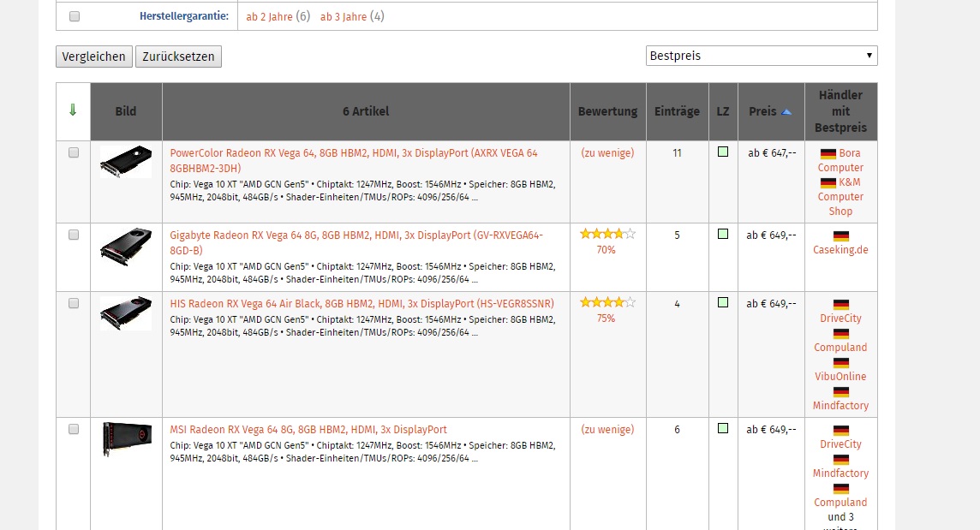980x530 pixels.
Task: Click the PowerColor graphics card thumbnail
Action: pyautogui.click(x=126, y=161)
